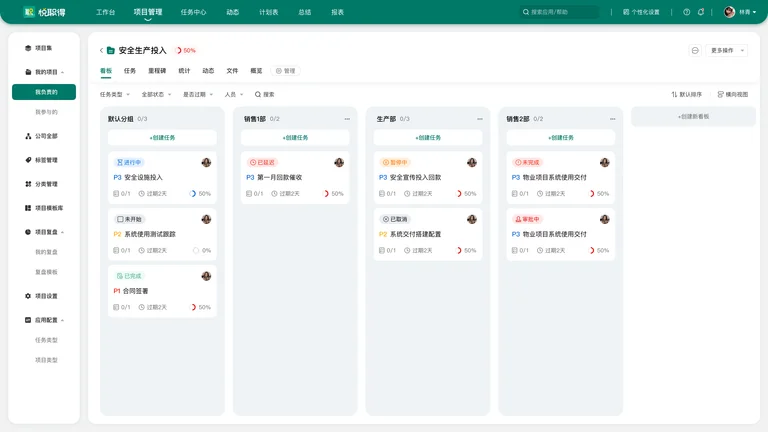Click the 未完成 status tag in 销售2部
768x432 pixels.
pyautogui.click(x=528, y=163)
